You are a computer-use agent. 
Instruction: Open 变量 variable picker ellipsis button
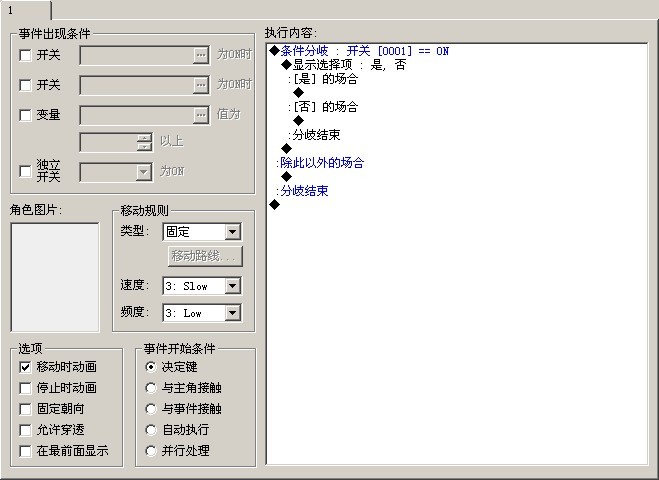[201, 115]
